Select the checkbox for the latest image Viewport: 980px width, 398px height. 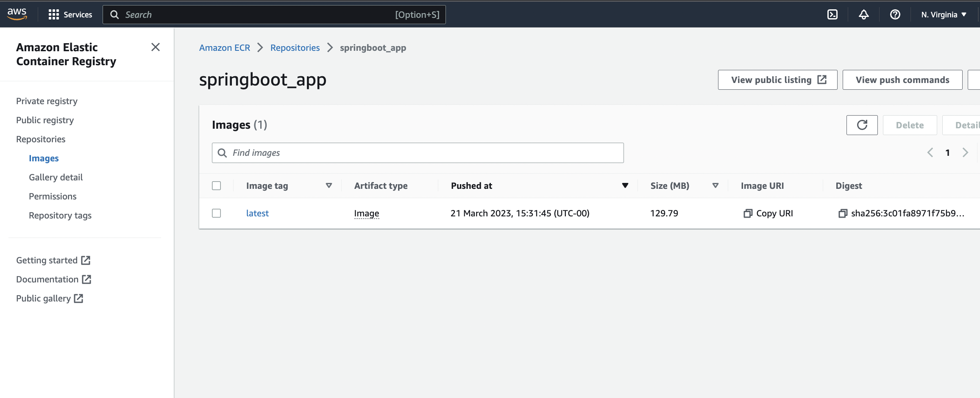pyautogui.click(x=216, y=213)
